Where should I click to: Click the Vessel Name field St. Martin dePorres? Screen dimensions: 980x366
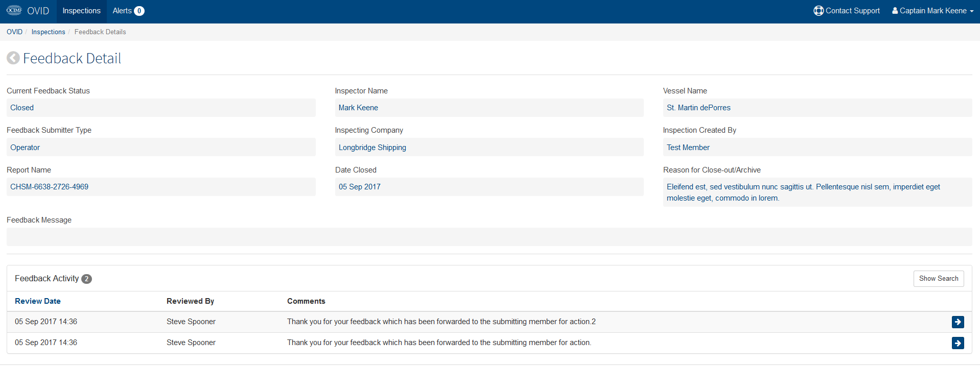click(x=818, y=108)
